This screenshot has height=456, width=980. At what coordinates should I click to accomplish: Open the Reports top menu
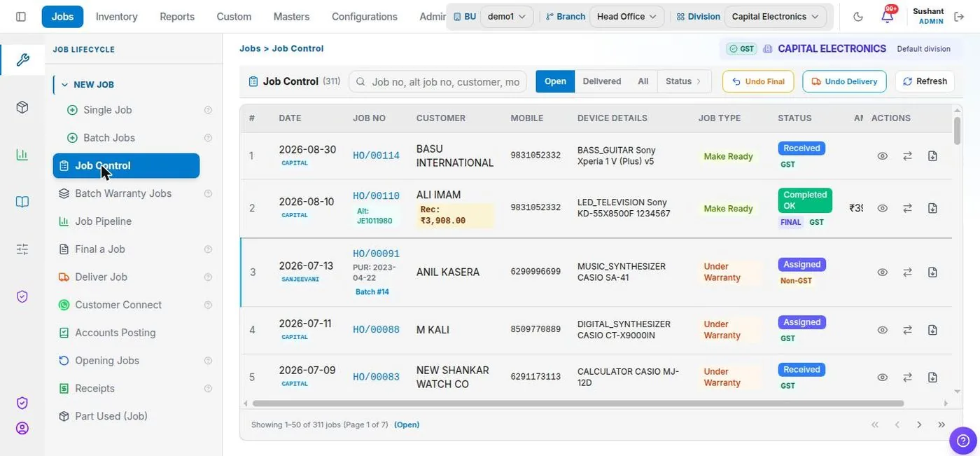click(x=177, y=16)
